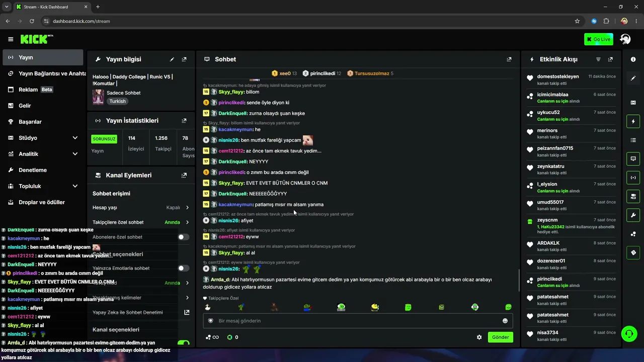The height and width of the screenshot is (362, 644).
Task: Open a new Chrome tab
Action: pyautogui.click(x=98, y=7)
